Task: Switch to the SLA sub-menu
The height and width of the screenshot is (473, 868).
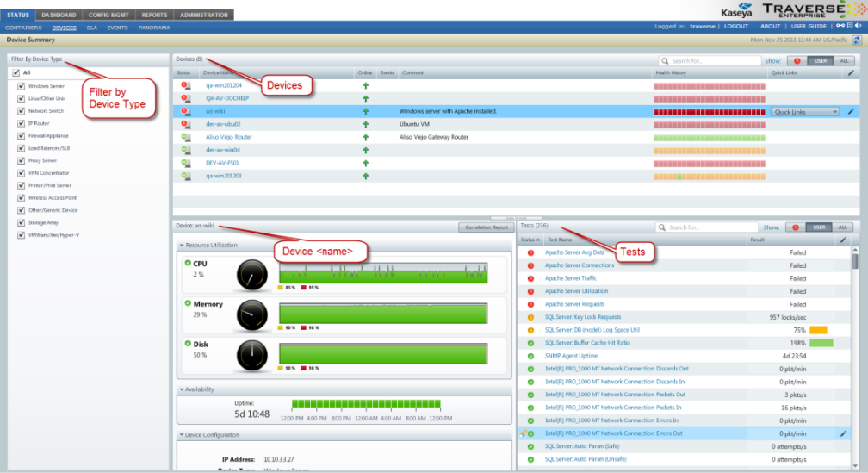Action: pos(91,28)
